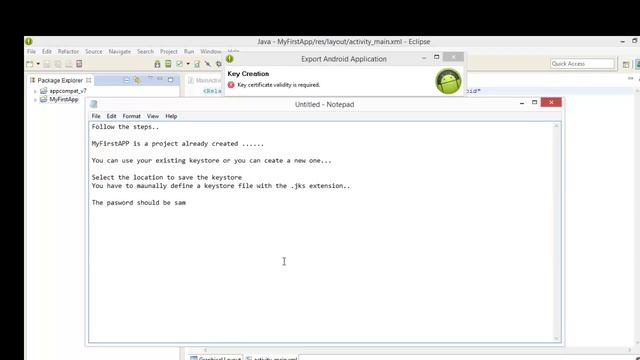Open Eclipse Navigate menu
The height and width of the screenshot is (360, 640).
tap(120, 51)
